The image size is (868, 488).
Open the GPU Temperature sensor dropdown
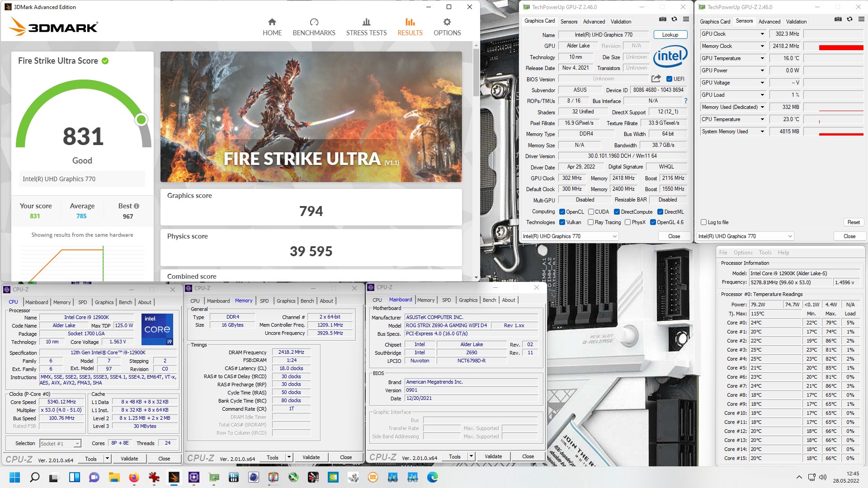762,58
